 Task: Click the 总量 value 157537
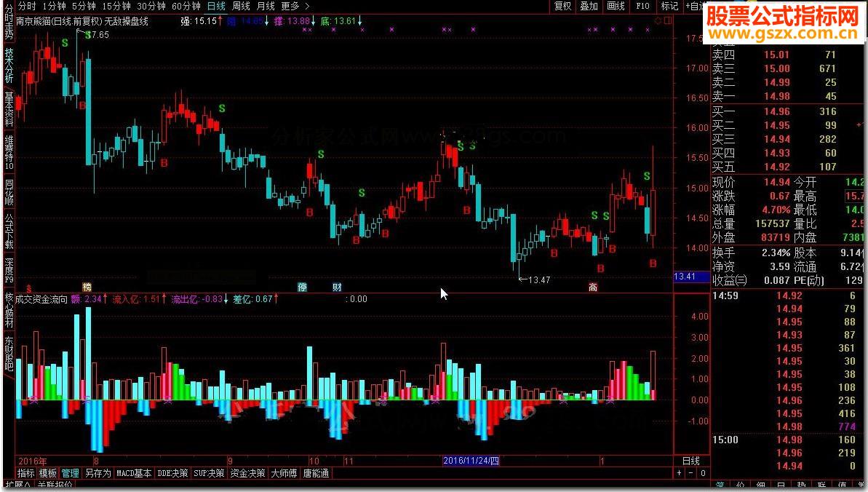772,224
